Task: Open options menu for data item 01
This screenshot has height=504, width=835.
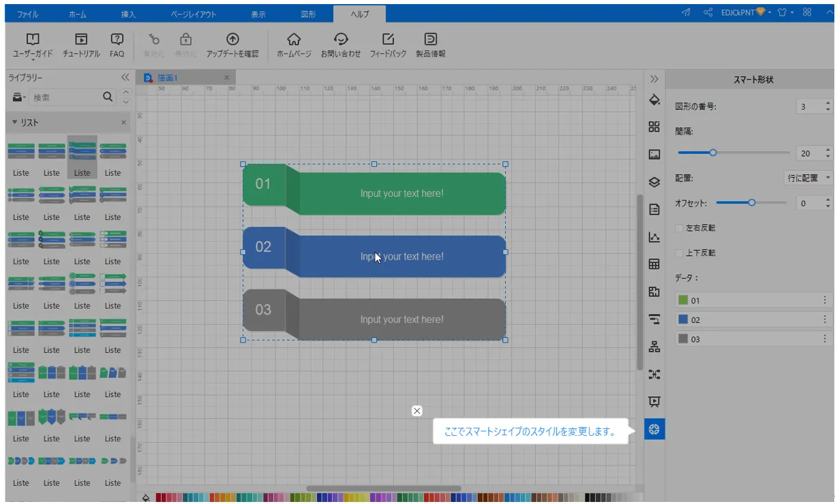Action: [x=824, y=300]
